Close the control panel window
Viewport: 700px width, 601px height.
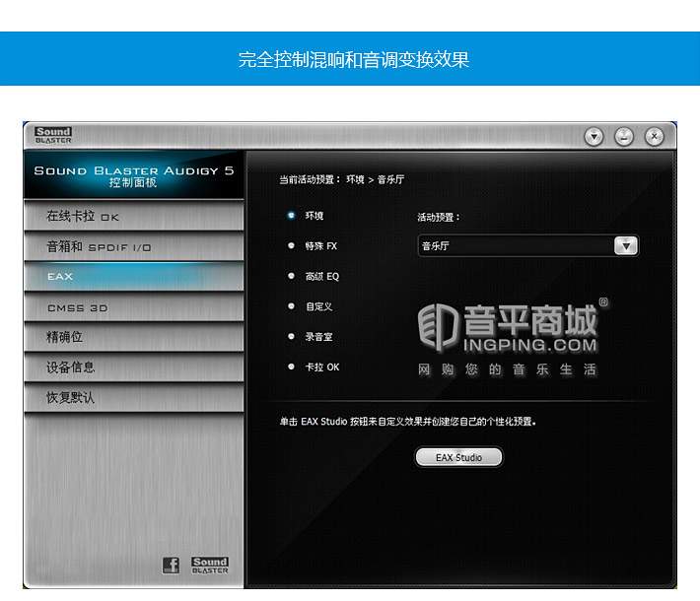pos(654,137)
